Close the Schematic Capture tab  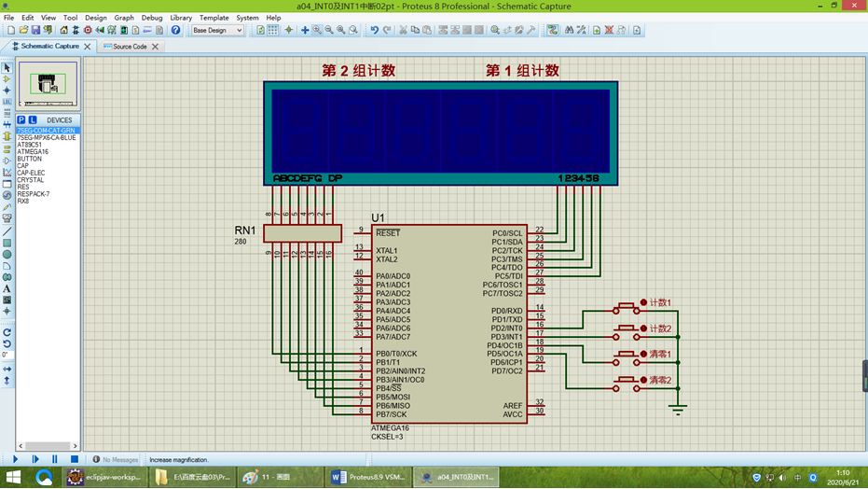[88, 47]
